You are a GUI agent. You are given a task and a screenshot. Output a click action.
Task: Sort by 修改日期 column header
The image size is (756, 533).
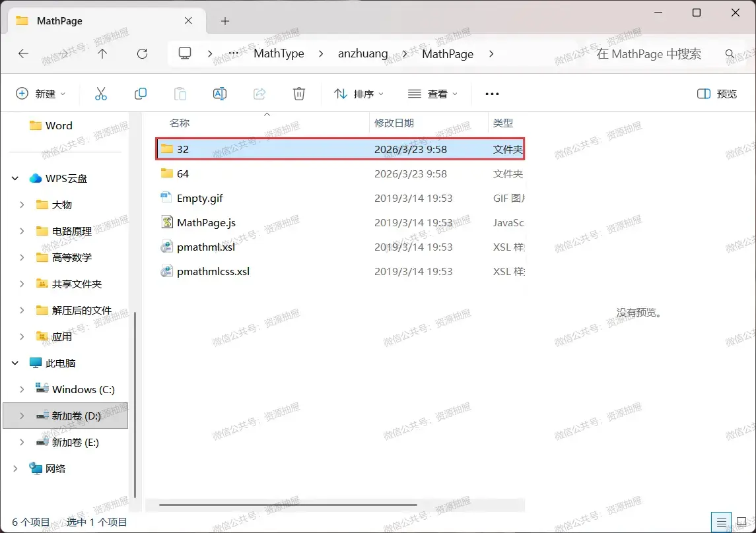tap(394, 123)
